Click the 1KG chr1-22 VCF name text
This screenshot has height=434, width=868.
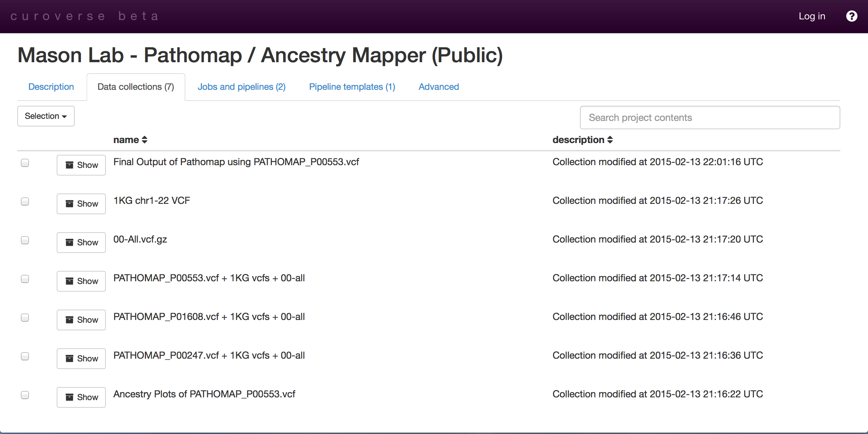click(x=152, y=200)
